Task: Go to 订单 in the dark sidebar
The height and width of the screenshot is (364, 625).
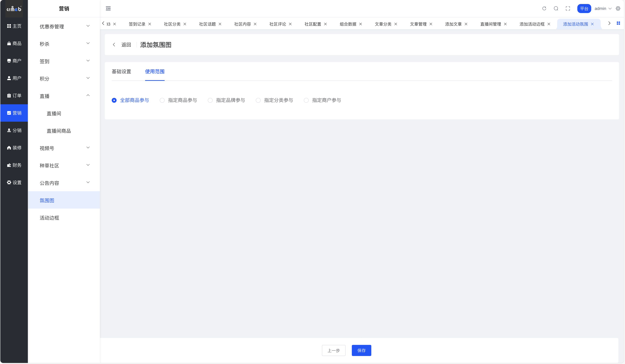Action: [14, 96]
